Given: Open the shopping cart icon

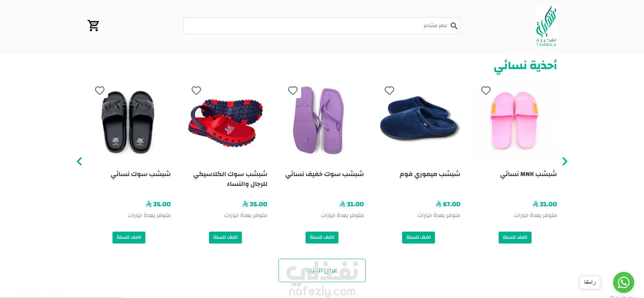Looking at the screenshot, I should [x=93, y=26].
